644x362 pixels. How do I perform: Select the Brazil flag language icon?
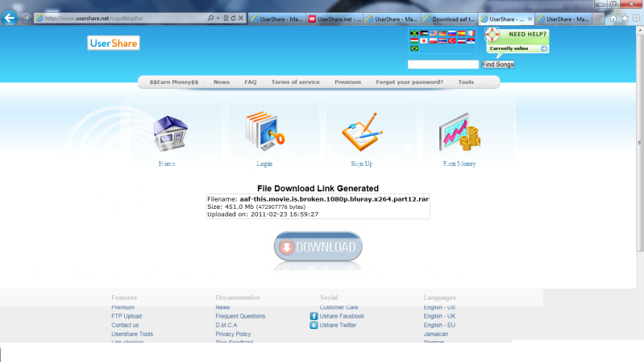point(414,48)
